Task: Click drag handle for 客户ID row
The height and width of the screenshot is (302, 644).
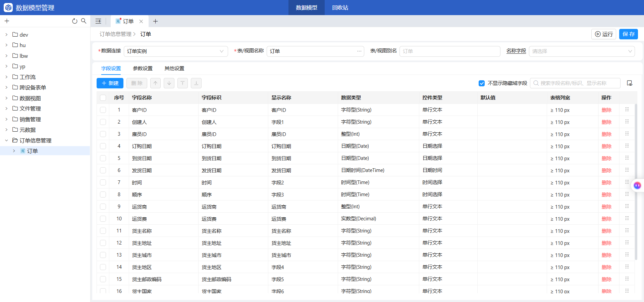Action: click(x=627, y=110)
